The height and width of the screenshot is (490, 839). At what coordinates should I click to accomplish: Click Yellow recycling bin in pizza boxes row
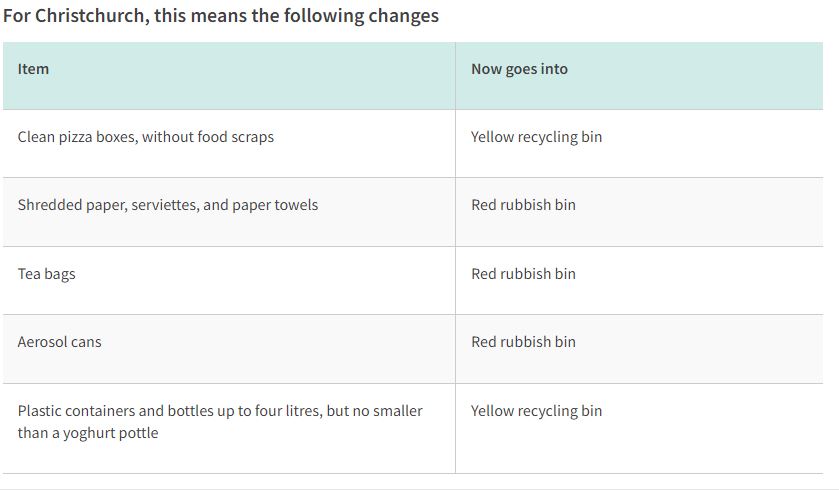(x=536, y=136)
